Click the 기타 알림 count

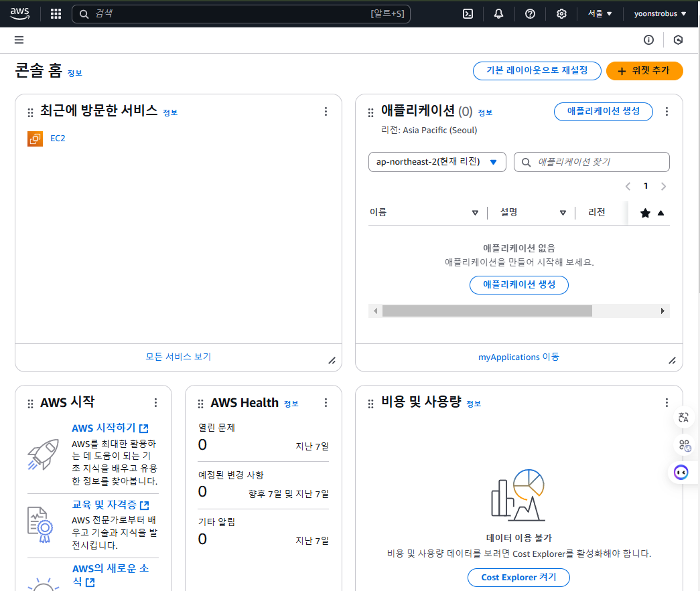pos(202,539)
